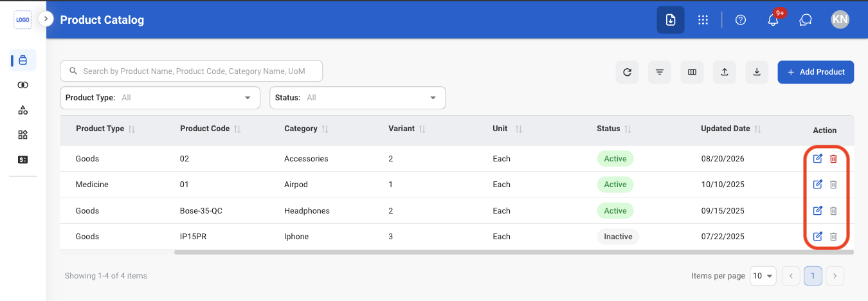Change the items per page dropdown

[x=764, y=276]
